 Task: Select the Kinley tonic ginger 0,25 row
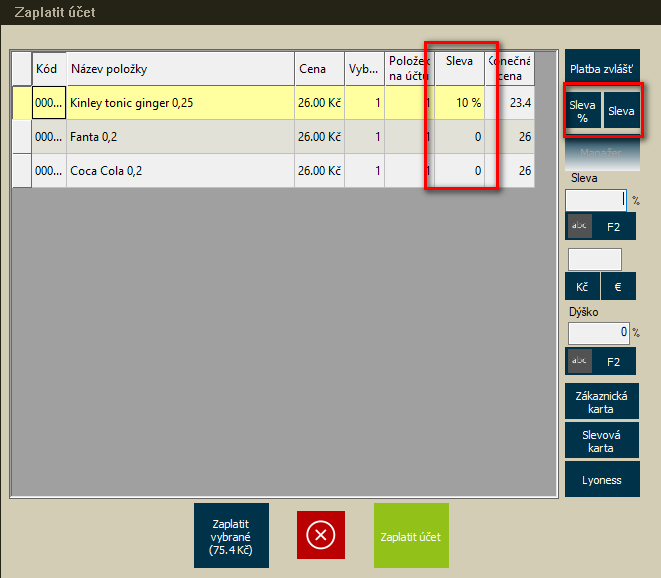point(180,103)
